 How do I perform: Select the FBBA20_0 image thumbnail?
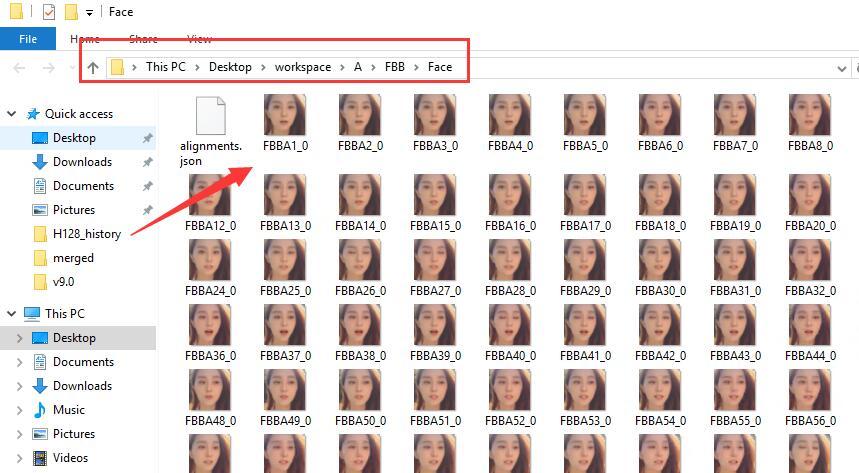[810, 195]
